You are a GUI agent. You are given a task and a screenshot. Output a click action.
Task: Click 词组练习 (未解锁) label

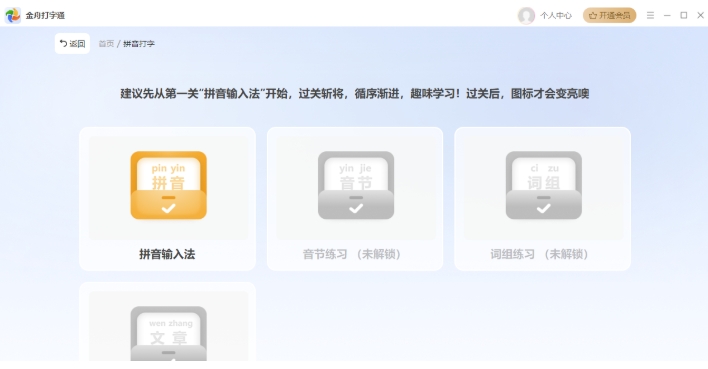click(539, 254)
